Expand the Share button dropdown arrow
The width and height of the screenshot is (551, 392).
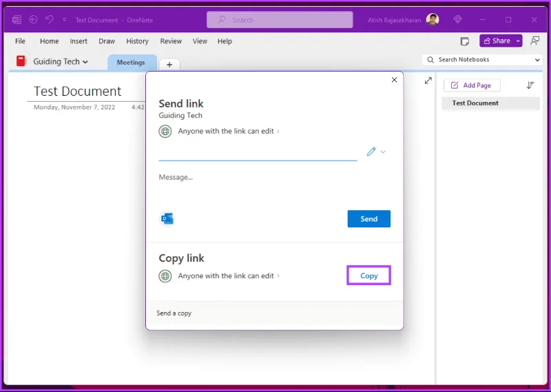(x=518, y=41)
